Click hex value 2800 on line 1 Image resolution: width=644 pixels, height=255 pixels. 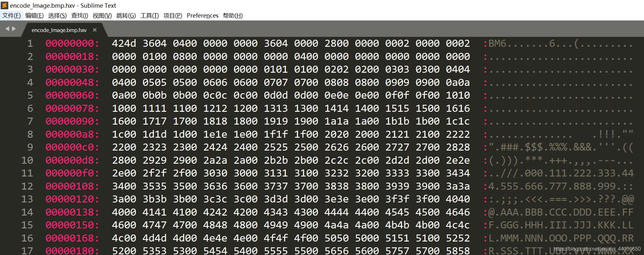pos(337,43)
